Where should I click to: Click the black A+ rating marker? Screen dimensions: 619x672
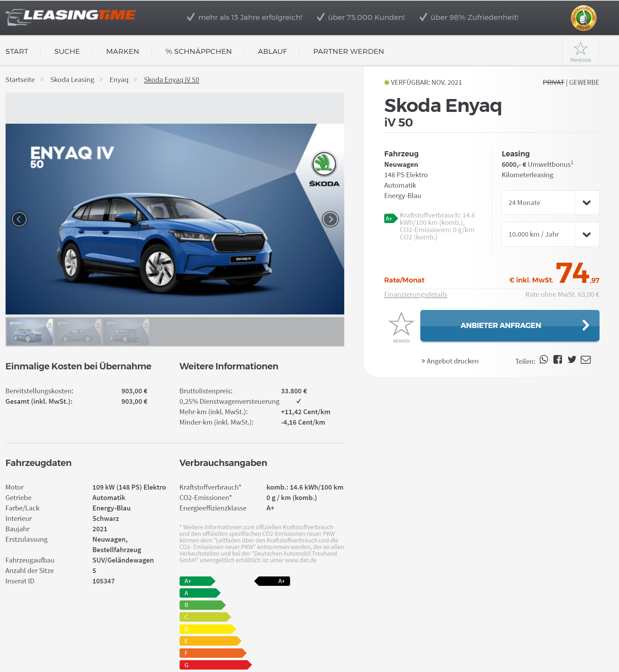272,581
